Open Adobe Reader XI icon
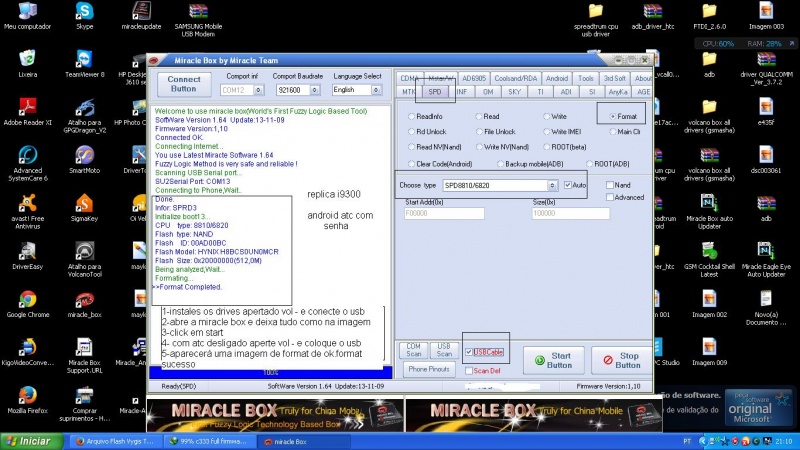 28,112
